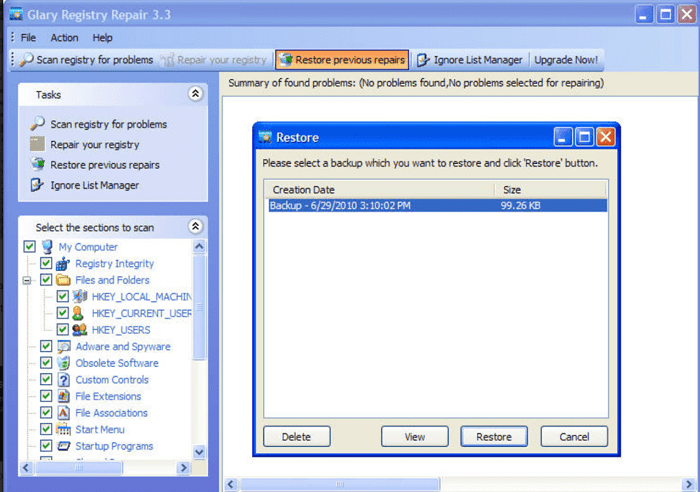Click the Startup Programs icon

[64, 446]
